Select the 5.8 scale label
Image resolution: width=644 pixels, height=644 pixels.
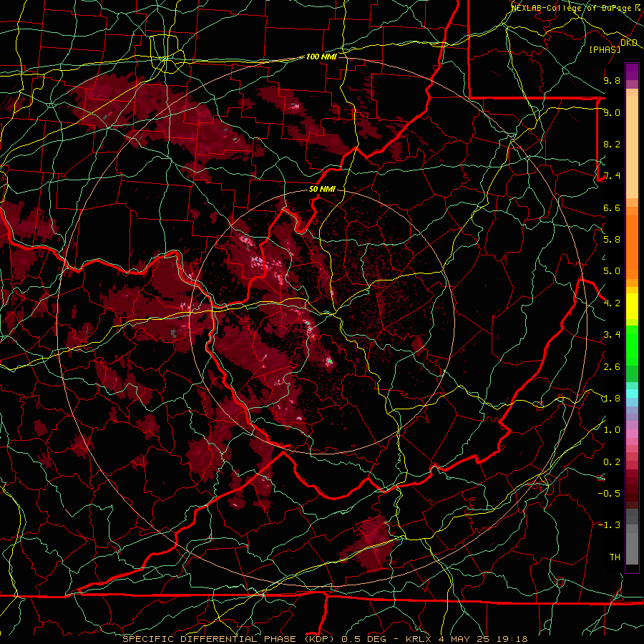612,240
